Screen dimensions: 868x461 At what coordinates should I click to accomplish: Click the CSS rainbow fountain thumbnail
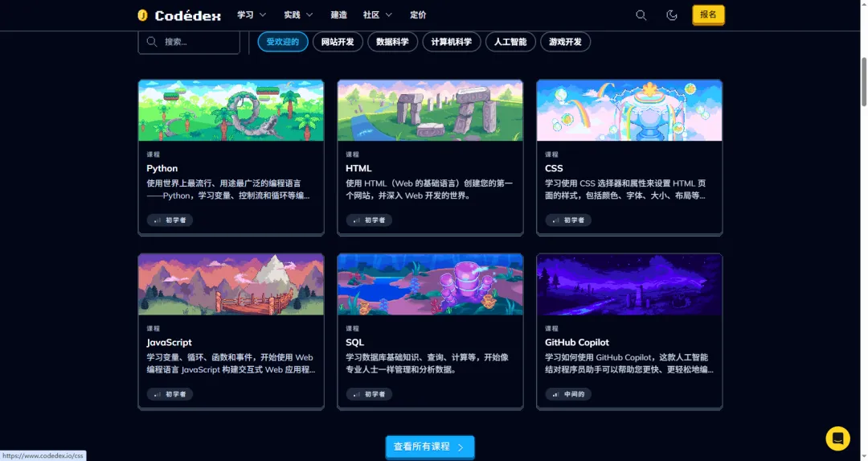629,110
